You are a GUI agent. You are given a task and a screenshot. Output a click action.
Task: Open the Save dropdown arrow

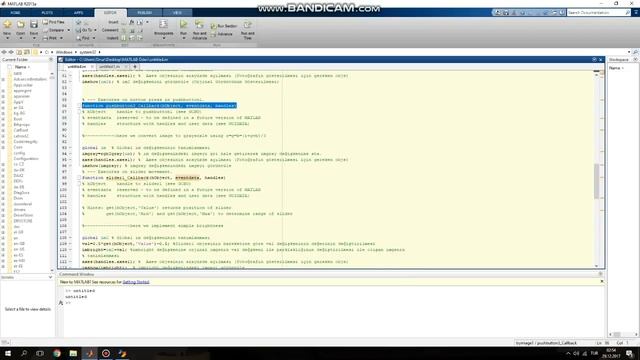(34, 38)
